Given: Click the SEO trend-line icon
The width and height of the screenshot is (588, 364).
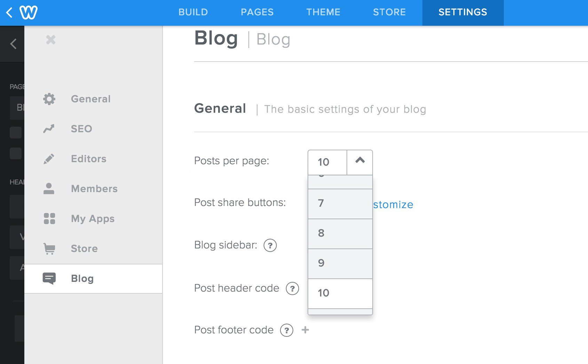Looking at the screenshot, I should [x=49, y=129].
